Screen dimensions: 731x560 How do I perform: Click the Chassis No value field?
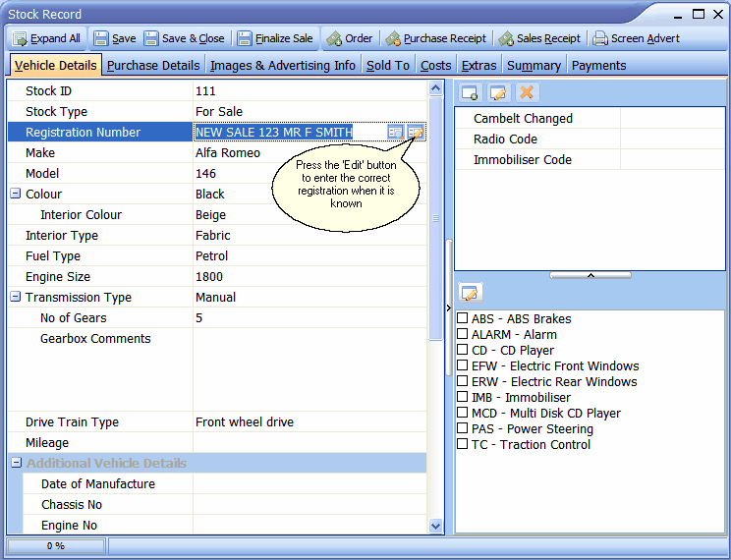tap(310, 505)
